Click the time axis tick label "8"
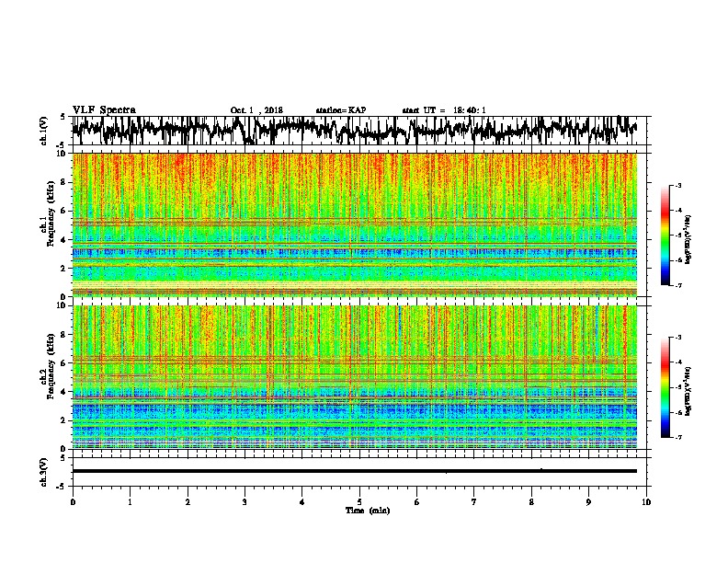 point(531,502)
